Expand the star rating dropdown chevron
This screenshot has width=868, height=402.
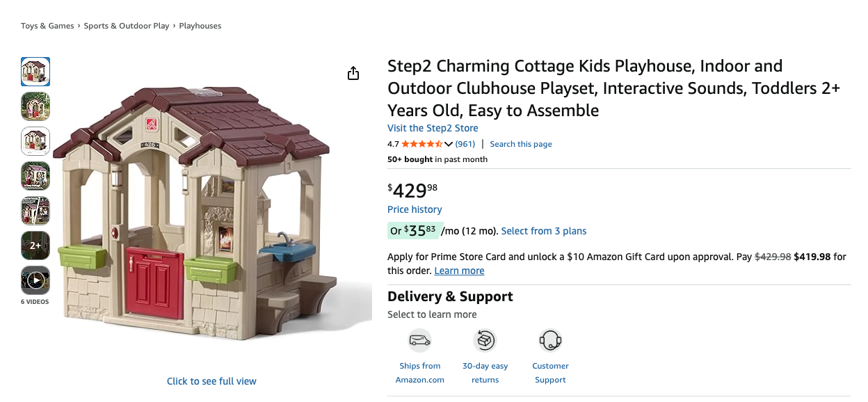[449, 145]
